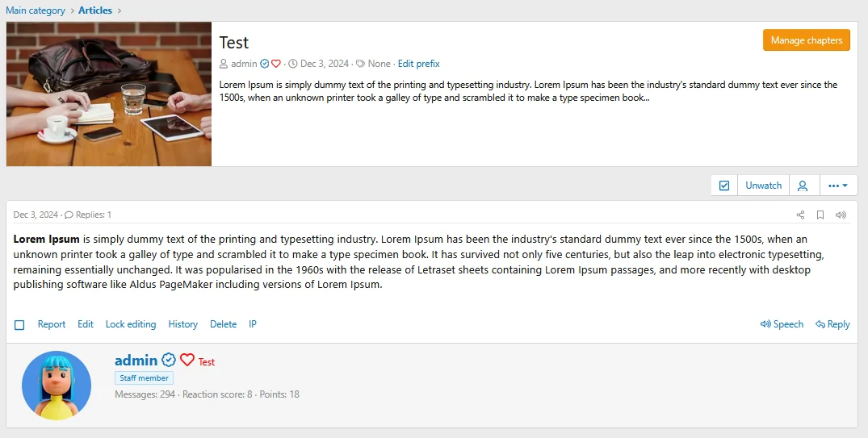Toggle the select-for-moderation checkbox button
The width and height of the screenshot is (868, 438).
pyautogui.click(x=724, y=186)
